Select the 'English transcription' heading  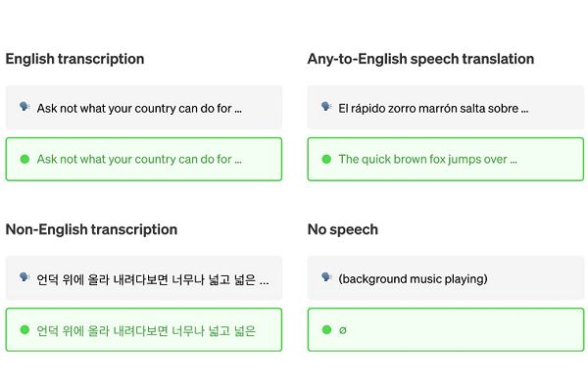tap(74, 59)
